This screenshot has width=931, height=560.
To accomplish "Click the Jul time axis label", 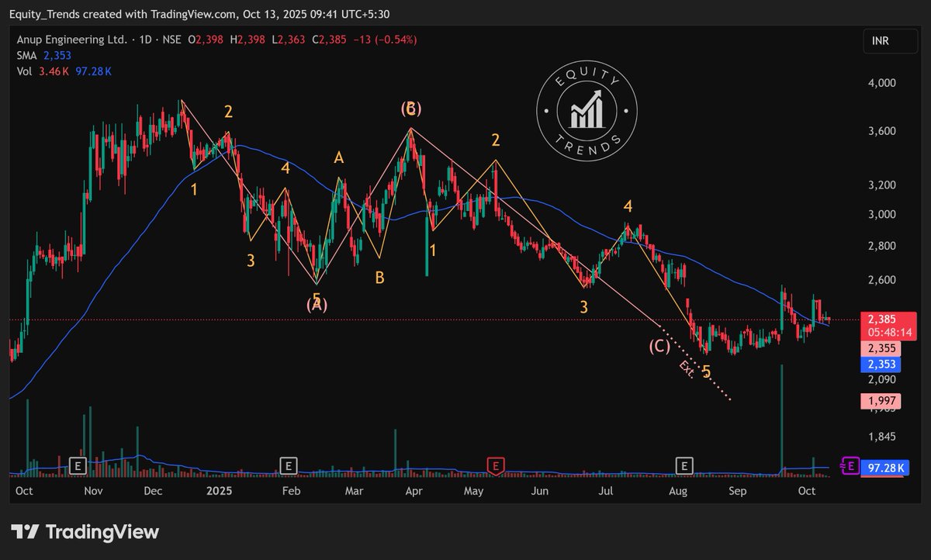I will (x=607, y=491).
